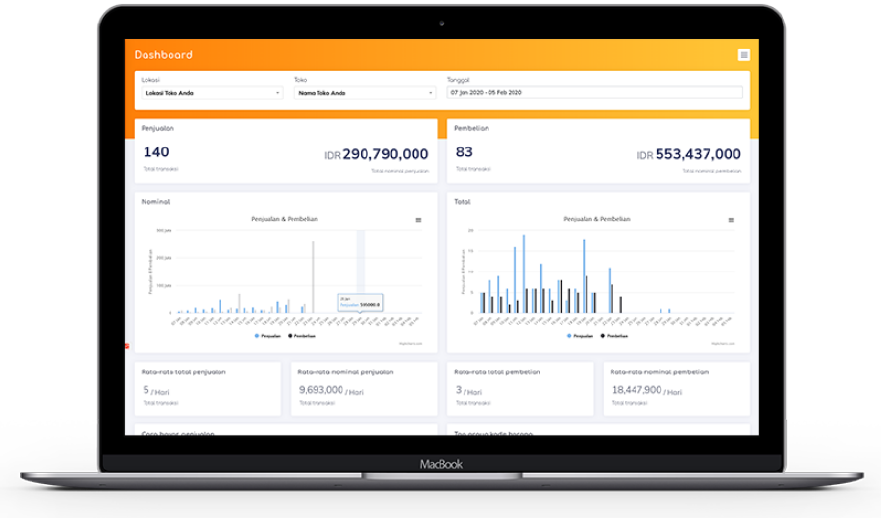Toggle Penjualan series in Nominal chart legend

pos(268,336)
